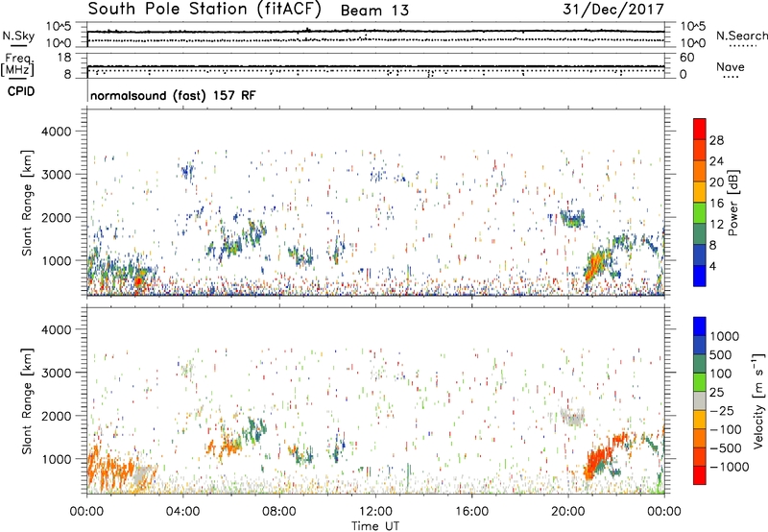768x532 pixels.
Task: Click the 'N.Search' legend label
Action: [x=741, y=36]
